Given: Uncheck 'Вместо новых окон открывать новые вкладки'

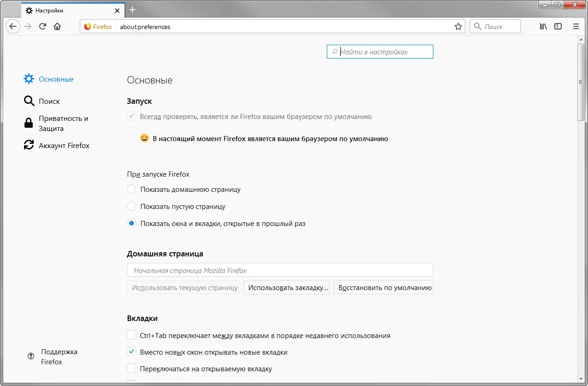Looking at the screenshot, I should pos(132,352).
